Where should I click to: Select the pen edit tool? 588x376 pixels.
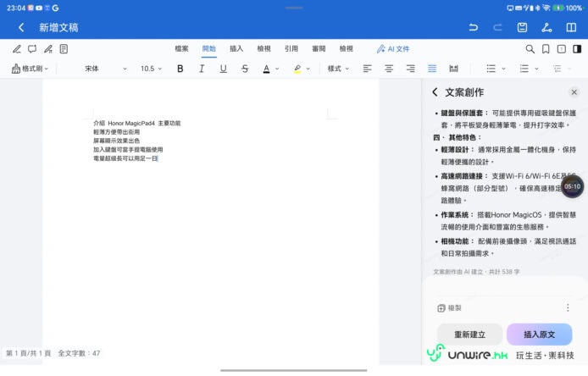(17, 49)
